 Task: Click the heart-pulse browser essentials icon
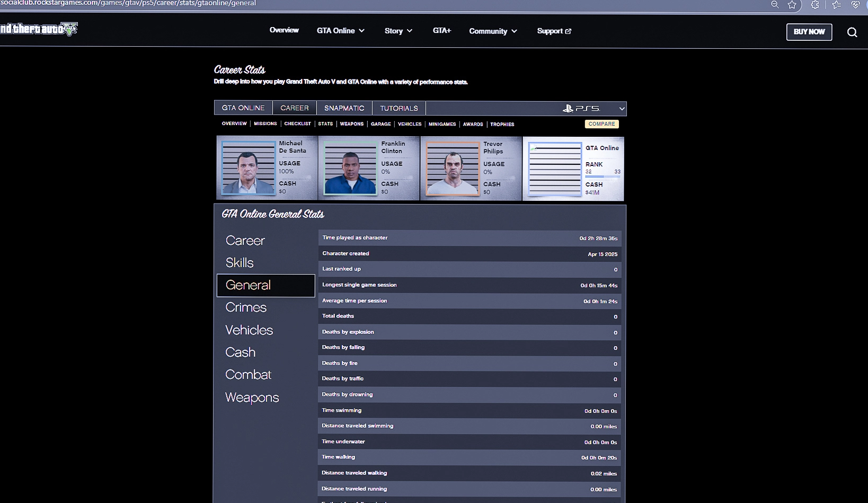(855, 5)
